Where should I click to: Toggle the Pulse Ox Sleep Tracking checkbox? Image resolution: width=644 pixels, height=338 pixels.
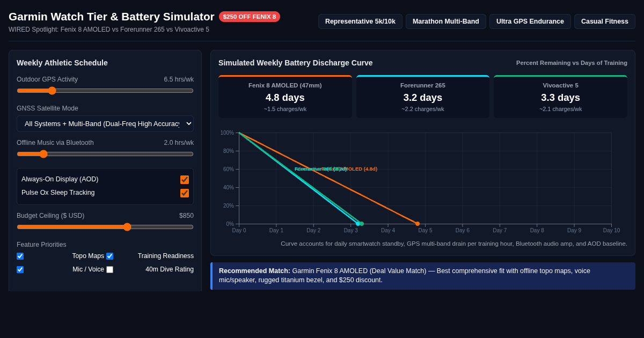coord(185,193)
